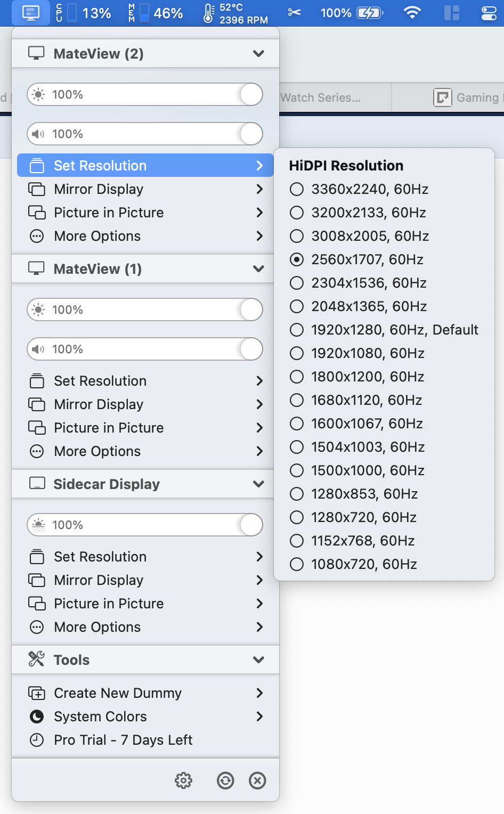Click the quit X icon at menu bottom
The width and height of the screenshot is (504, 814).
pyautogui.click(x=257, y=780)
